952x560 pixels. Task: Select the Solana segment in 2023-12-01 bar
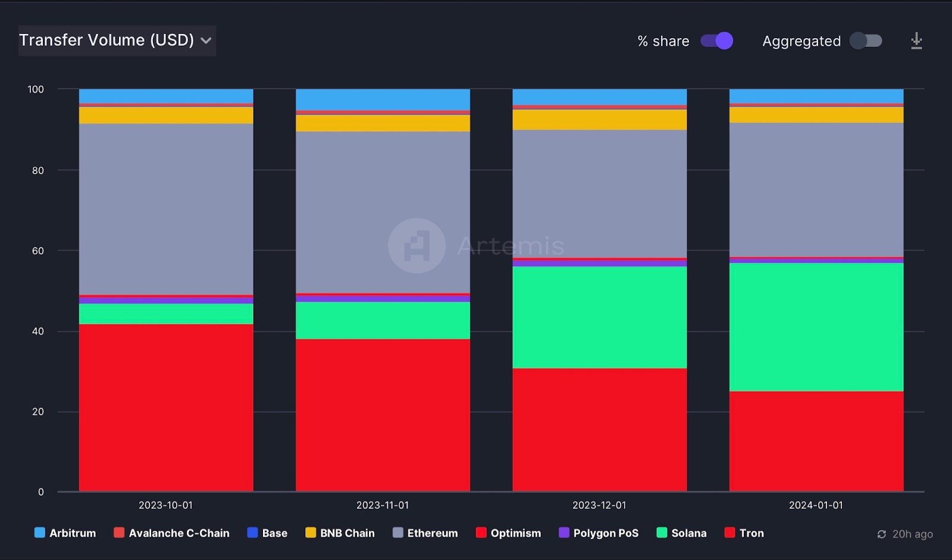click(x=600, y=317)
